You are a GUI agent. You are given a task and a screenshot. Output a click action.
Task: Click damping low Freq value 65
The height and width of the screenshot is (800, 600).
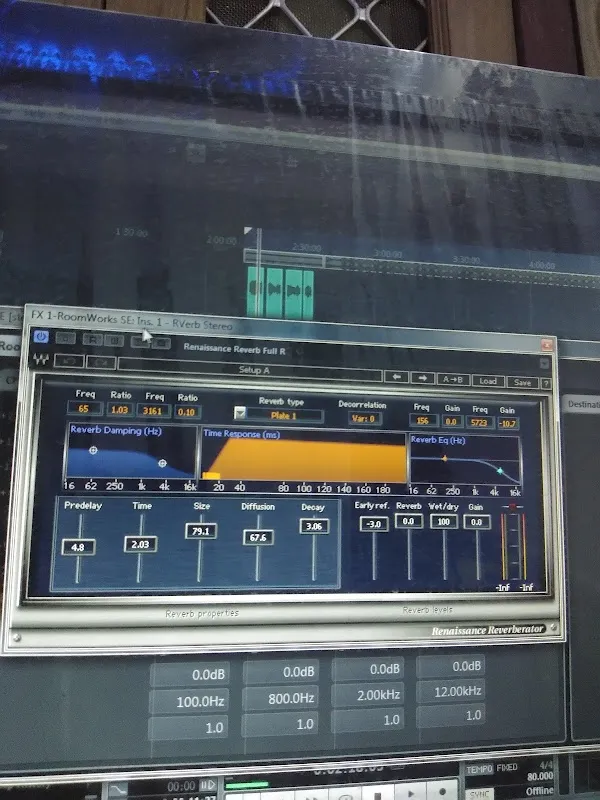[x=83, y=409]
